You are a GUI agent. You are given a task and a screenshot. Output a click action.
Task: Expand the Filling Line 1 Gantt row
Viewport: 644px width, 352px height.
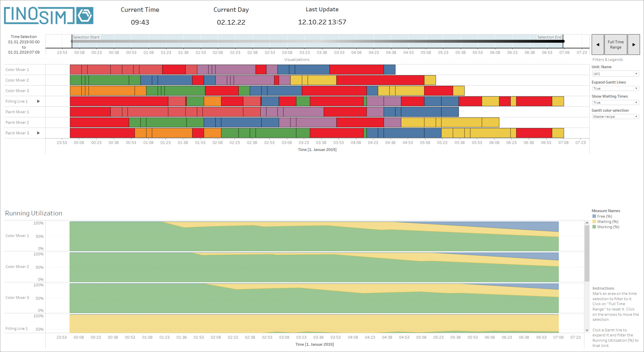(x=38, y=101)
